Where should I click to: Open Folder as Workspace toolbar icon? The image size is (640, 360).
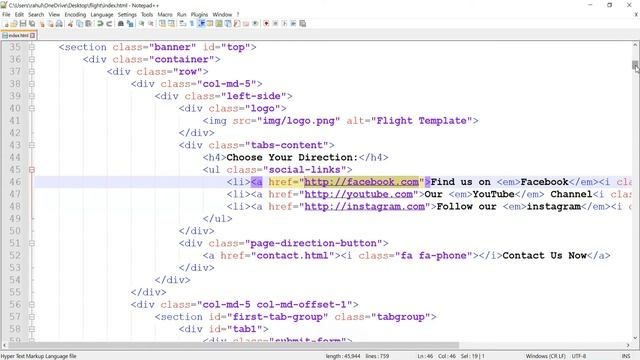tap(246, 24)
